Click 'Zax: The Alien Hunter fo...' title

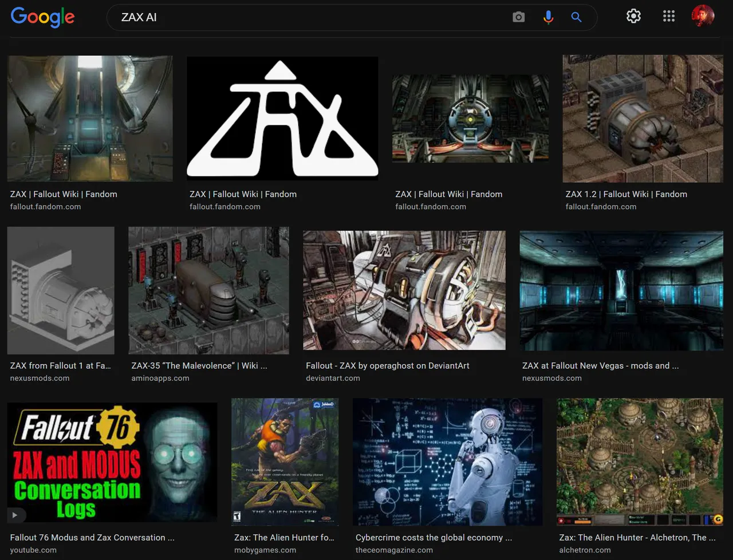(284, 537)
